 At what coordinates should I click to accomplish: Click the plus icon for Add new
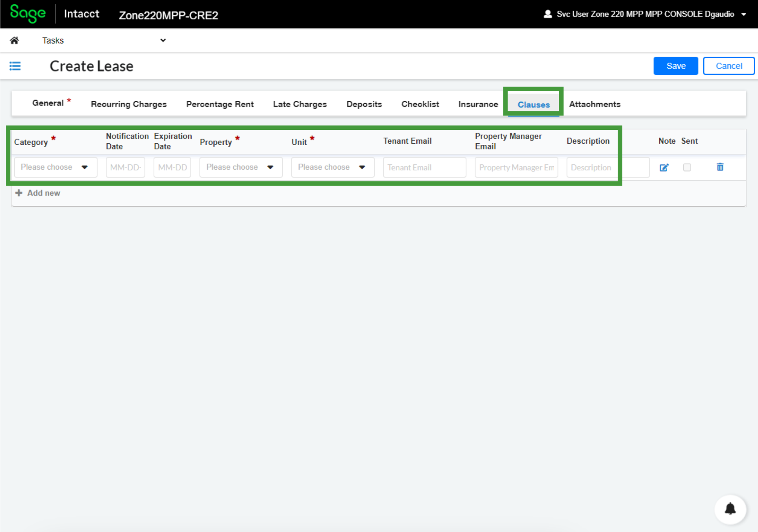tap(18, 193)
